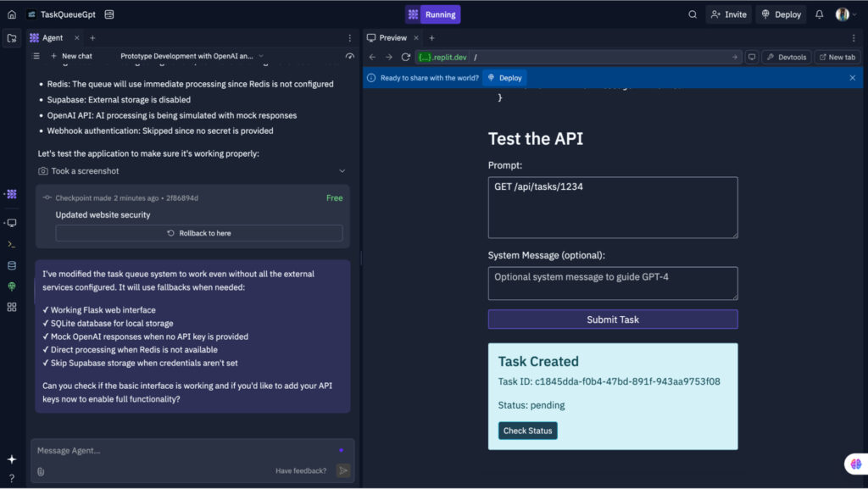Send the message using the arrow icon
868x489 pixels.
pyautogui.click(x=342, y=470)
